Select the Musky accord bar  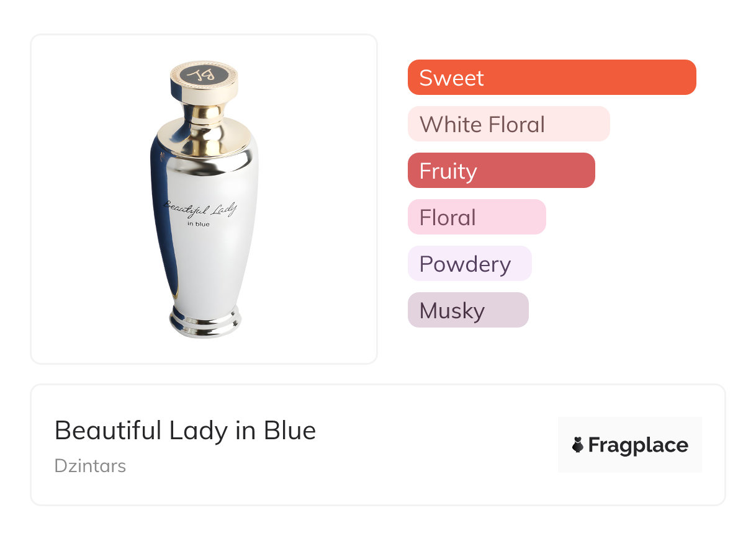468,310
